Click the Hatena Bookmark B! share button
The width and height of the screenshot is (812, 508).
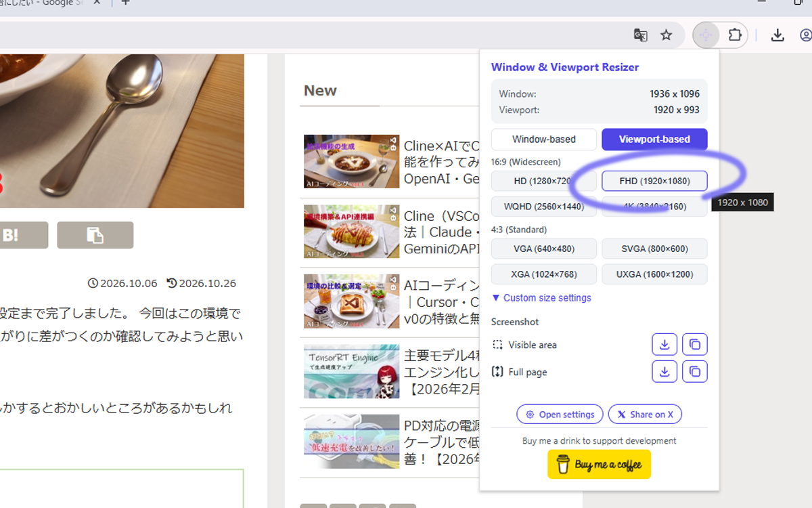pos(24,235)
